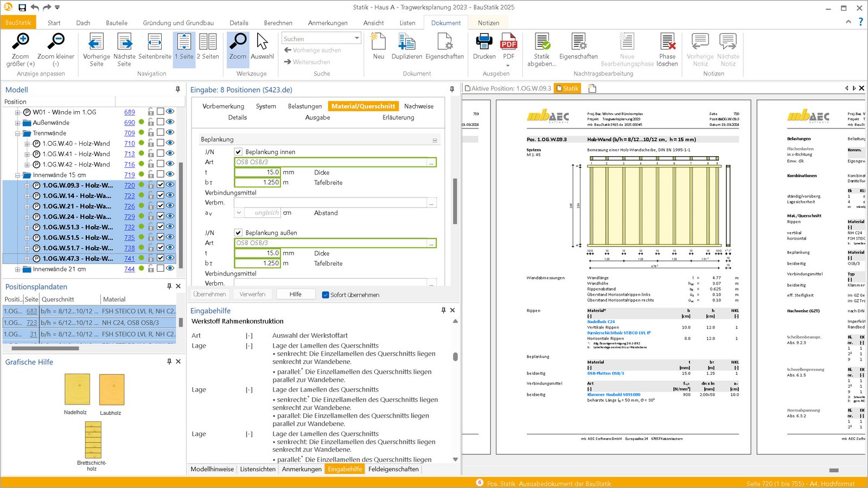This screenshot has width=868, height=488.
Task: Toggle visibility eye of Trennwände
Action: [170, 132]
